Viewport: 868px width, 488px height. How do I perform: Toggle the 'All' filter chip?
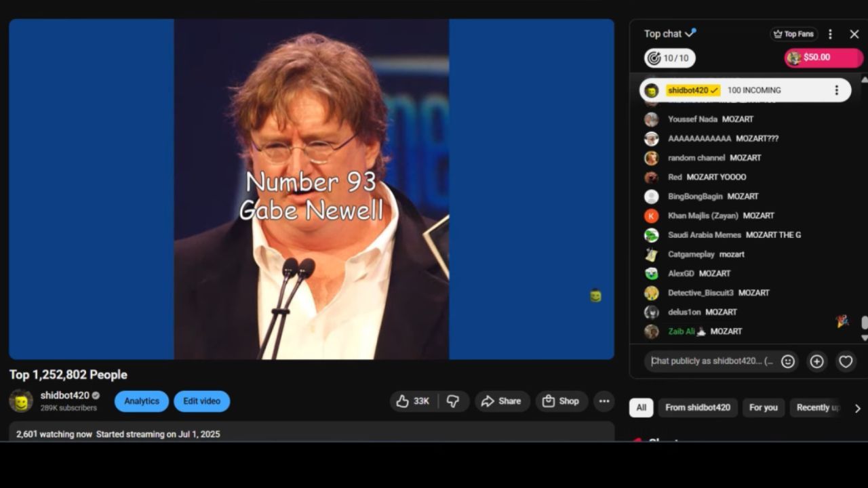tap(641, 407)
